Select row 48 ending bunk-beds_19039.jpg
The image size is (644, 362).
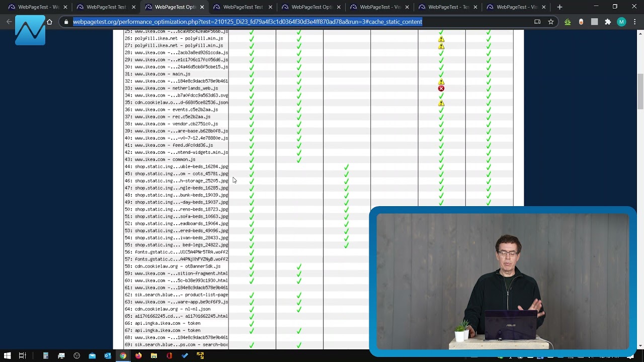(176, 195)
